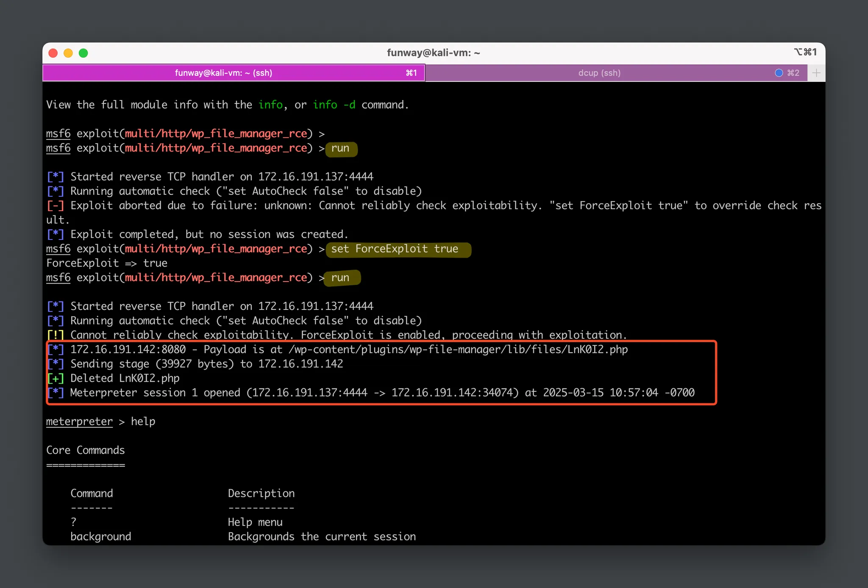Screen dimensions: 868x588
Task: Click the green zoom window button
Action: click(x=83, y=53)
